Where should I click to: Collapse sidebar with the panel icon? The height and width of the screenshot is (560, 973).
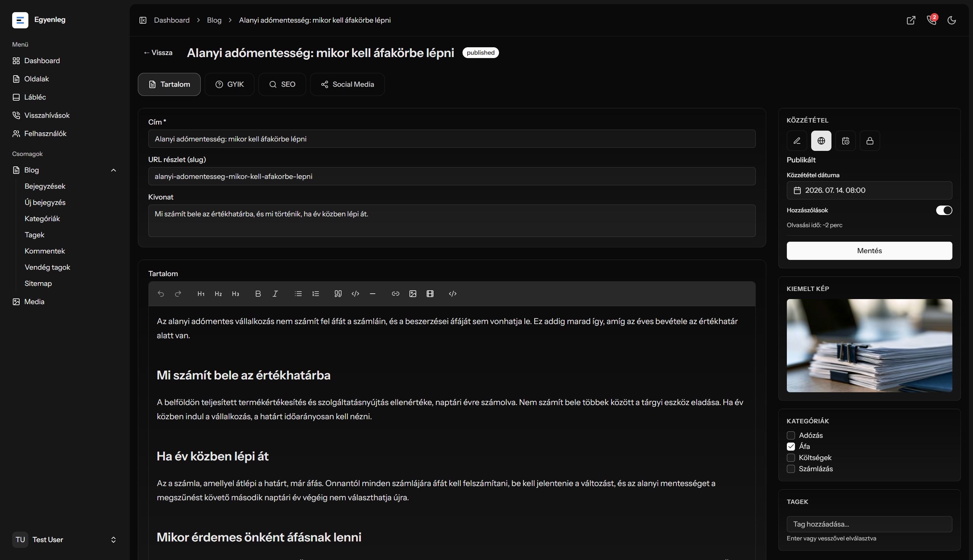click(x=143, y=20)
